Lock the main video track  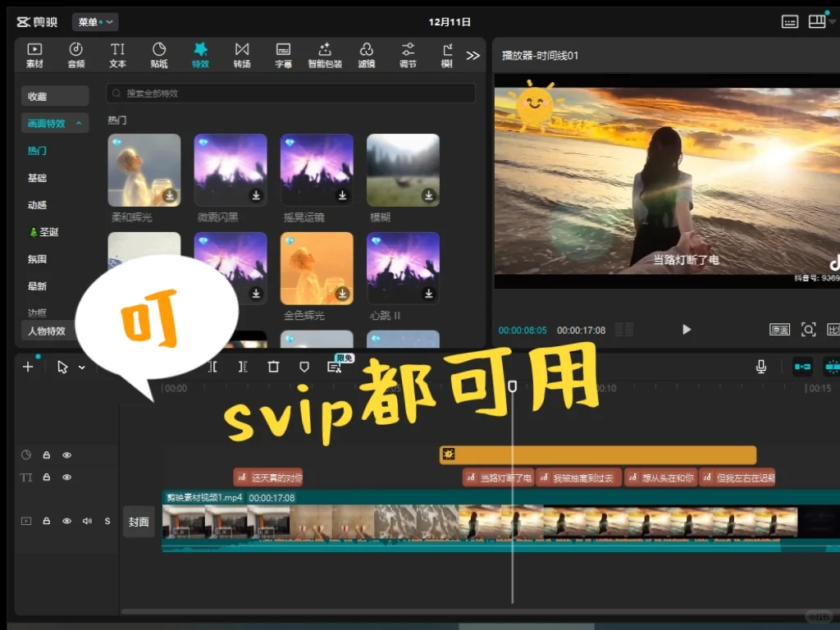pyautogui.click(x=48, y=521)
